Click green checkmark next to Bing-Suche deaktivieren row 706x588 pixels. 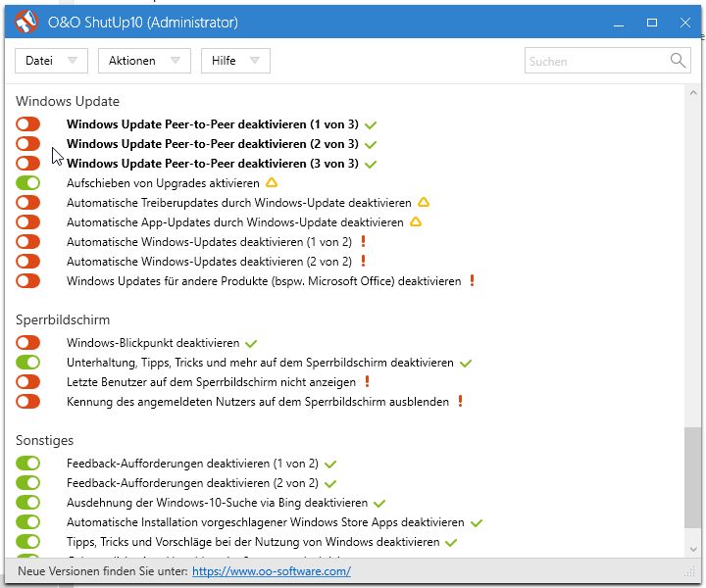[379, 504]
